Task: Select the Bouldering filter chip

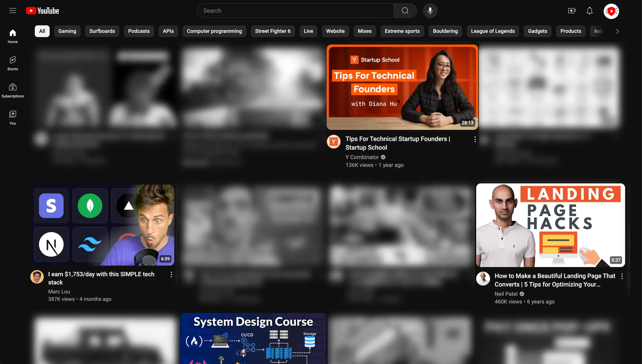Action: (445, 31)
